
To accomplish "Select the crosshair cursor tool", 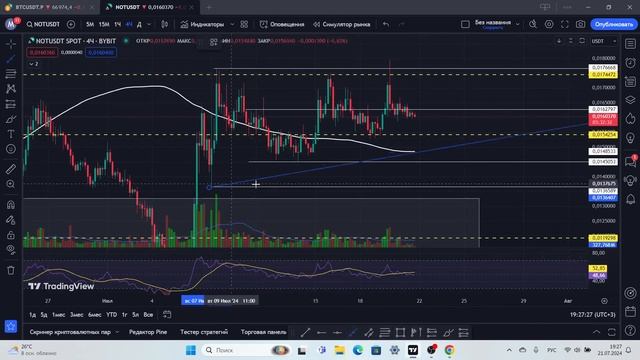I will [x=11, y=43].
